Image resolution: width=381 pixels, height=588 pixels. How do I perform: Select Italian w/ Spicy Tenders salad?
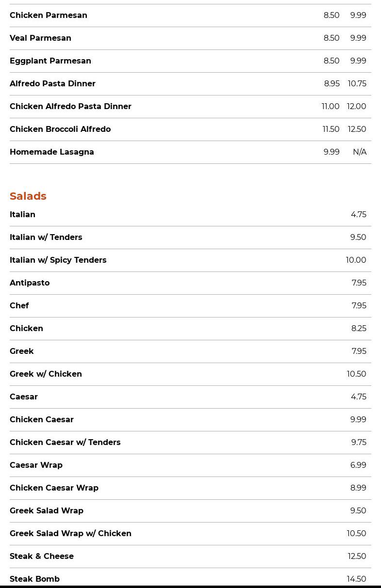click(x=58, y=260)
